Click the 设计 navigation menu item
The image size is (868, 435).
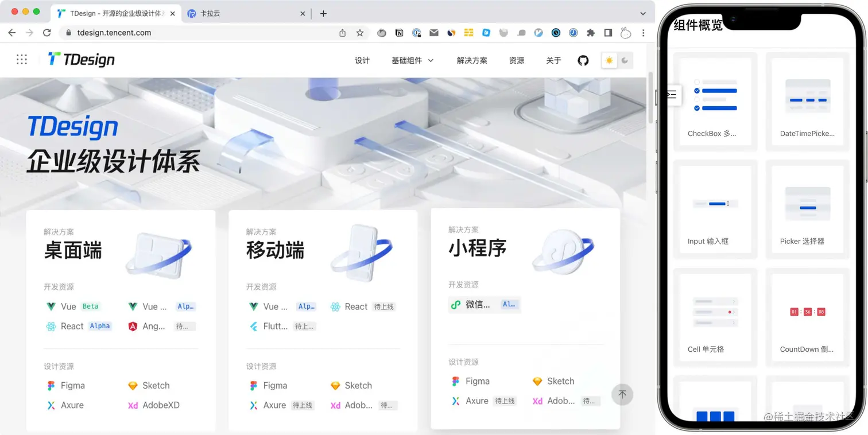click(x=362, y=60)
